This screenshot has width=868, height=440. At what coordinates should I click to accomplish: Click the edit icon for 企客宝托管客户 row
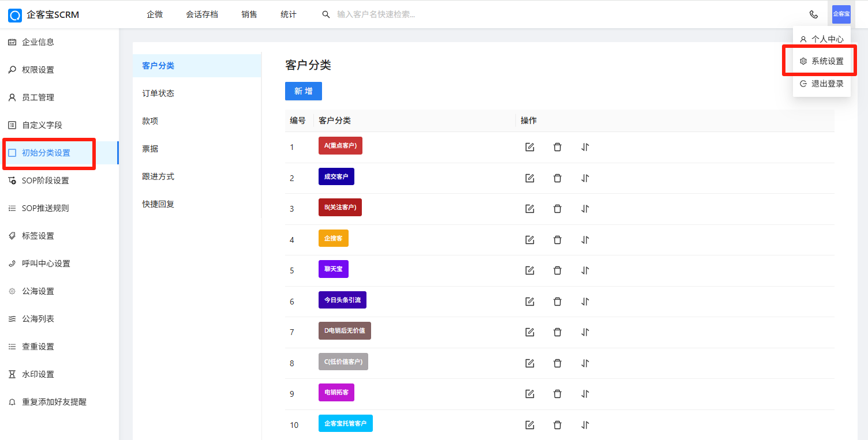(x=529, y=425)
